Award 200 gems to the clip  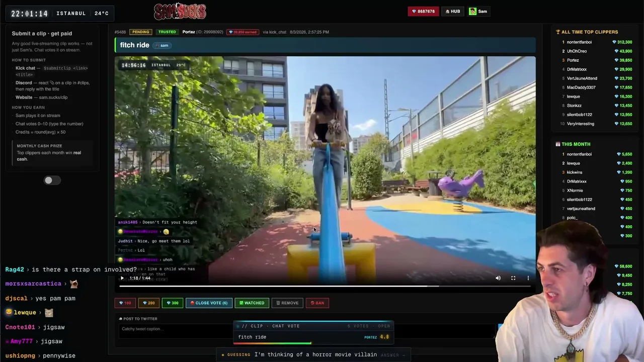(x=148, y=303)
